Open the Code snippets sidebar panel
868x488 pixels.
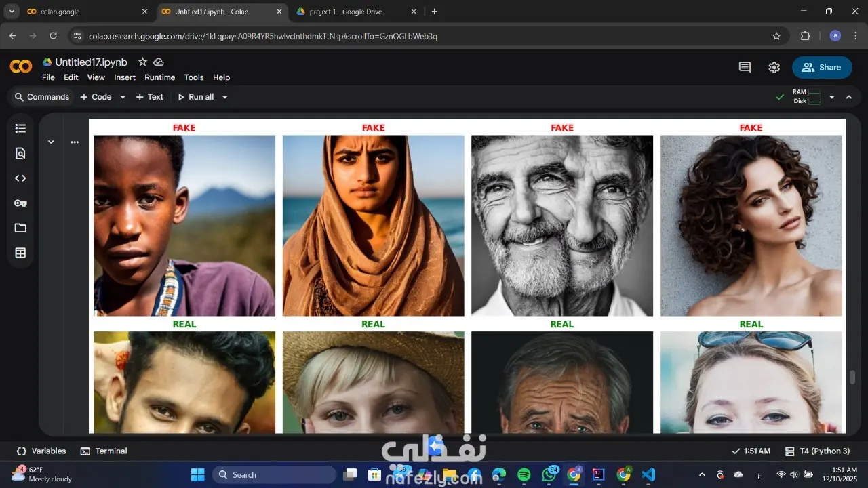pyautogui.click(x=20, y=178)
